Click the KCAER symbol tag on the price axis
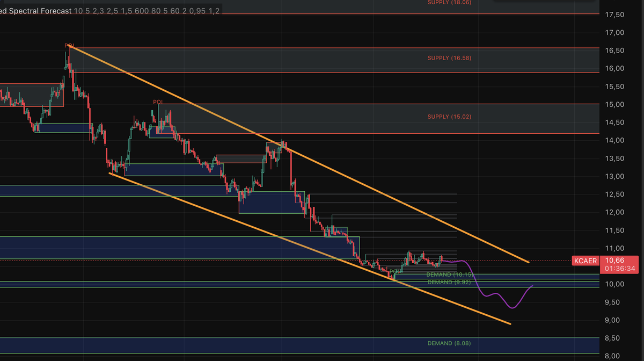Screen dimensions: 644x361 coord(586,261)
